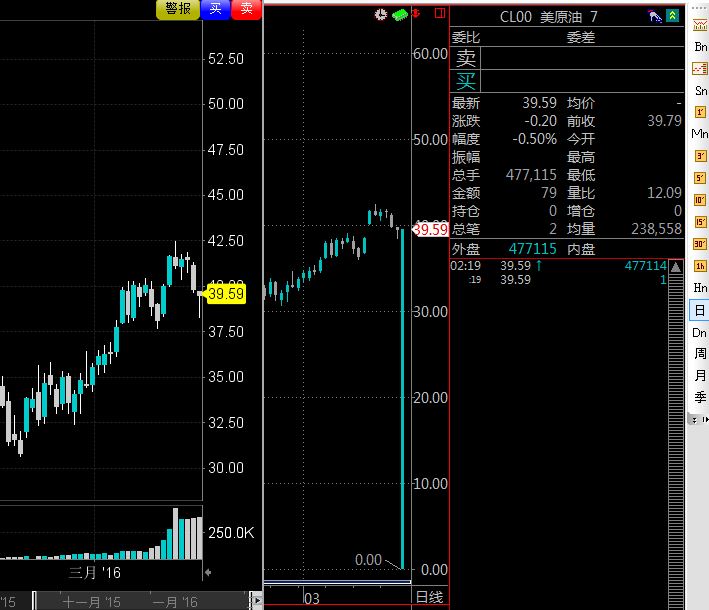Image resolution: width=709 pixels, height=610 pixels.
Task: Click the 250.0K volume axis label
Action: (x=231, y=533)
